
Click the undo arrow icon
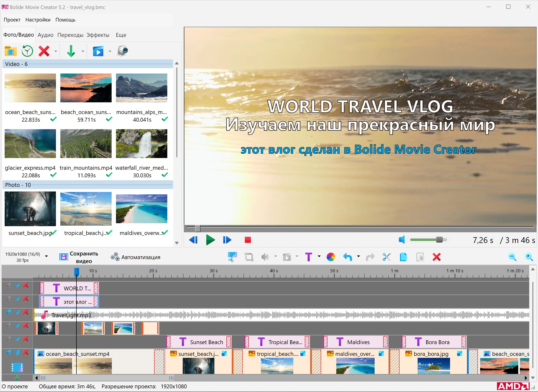(x=348, y=257)
